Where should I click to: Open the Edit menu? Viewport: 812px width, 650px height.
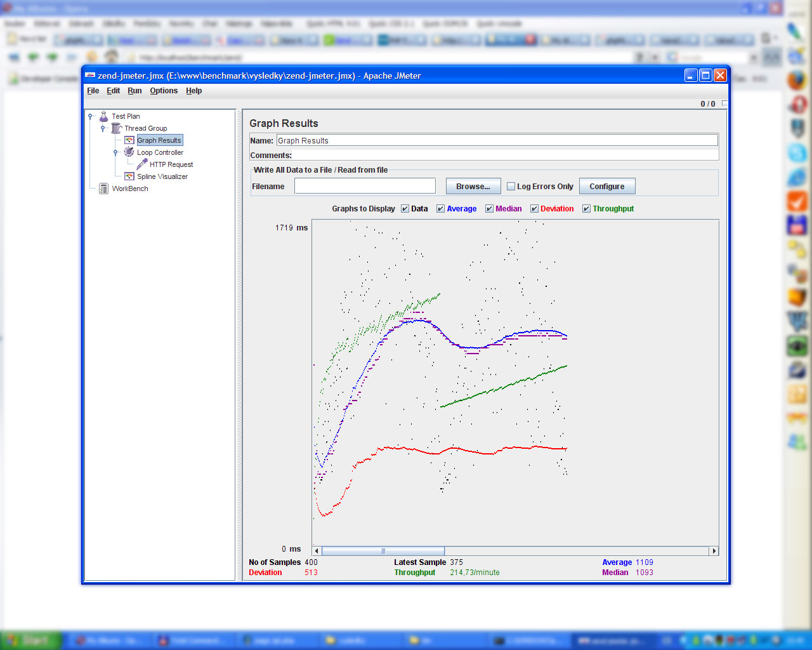(x=113, y=91)
